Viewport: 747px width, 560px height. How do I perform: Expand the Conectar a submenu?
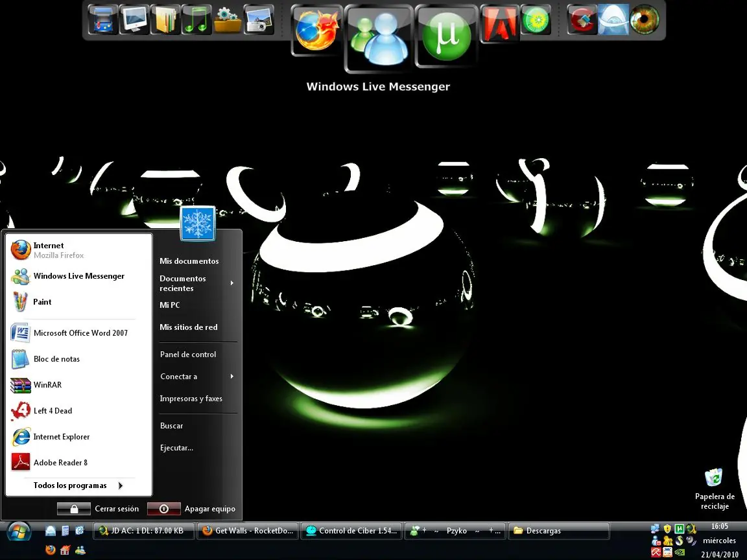coord(196,377)
